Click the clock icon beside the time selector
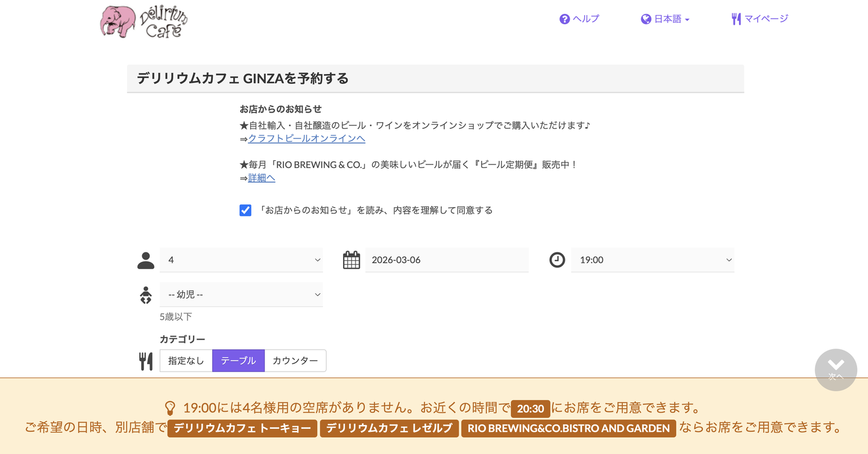The width and height of the screenshot is (868, 454). 557,260
